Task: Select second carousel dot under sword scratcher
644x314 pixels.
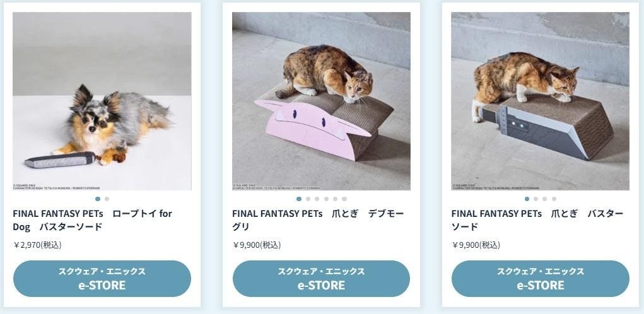Action: click(536, 199)
